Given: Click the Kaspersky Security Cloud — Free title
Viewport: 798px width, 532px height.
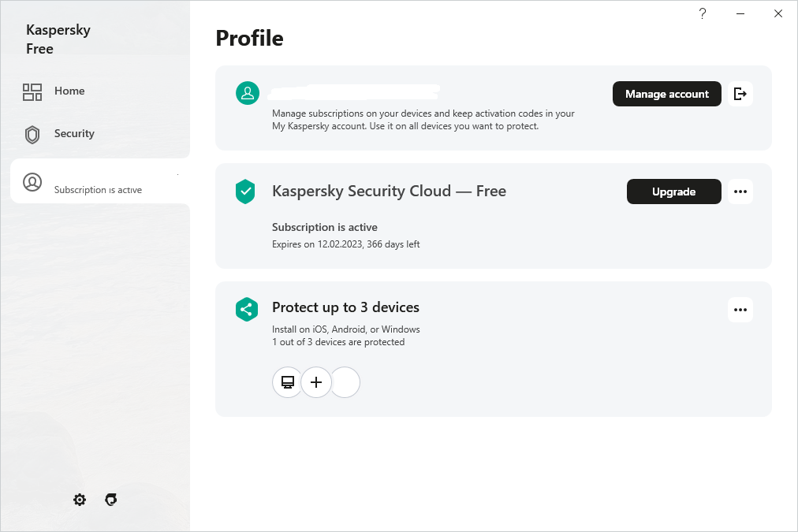Looking at the screenshot, I should pyautogui.click(x=389, y=191).
